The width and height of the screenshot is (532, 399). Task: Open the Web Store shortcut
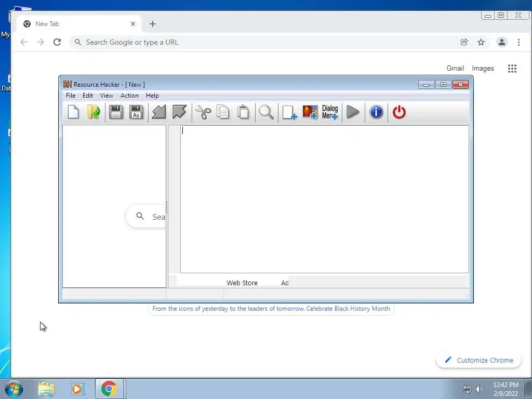pos(242,283)
